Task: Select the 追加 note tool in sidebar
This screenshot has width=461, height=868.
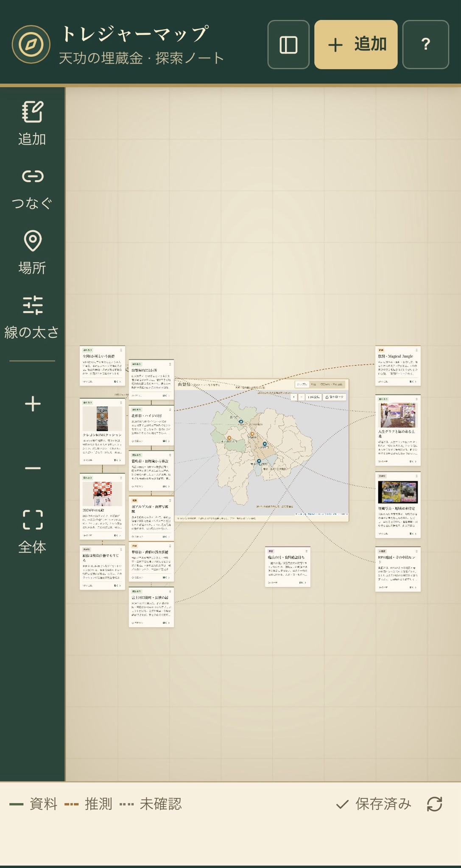Action: click(x=32, y=123)
